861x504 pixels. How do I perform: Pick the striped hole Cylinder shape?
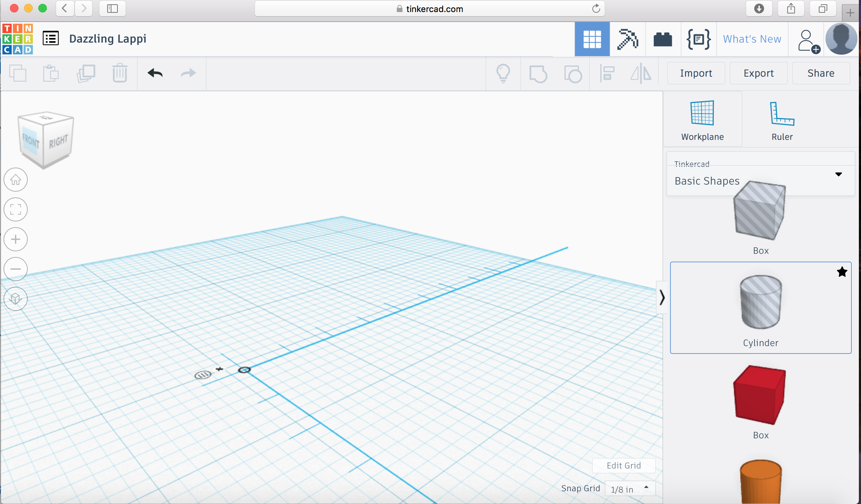coord(760,302)
